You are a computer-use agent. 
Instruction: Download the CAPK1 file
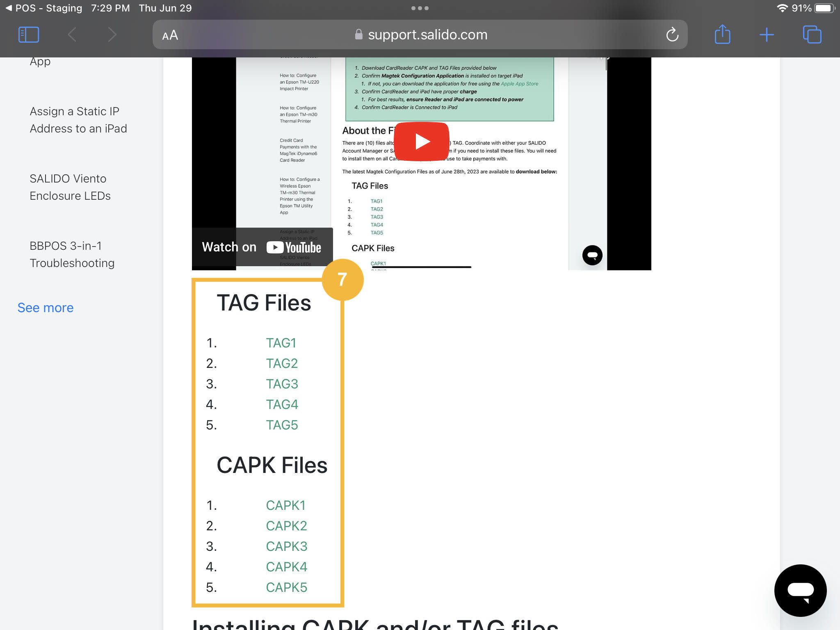coord(285,505)
